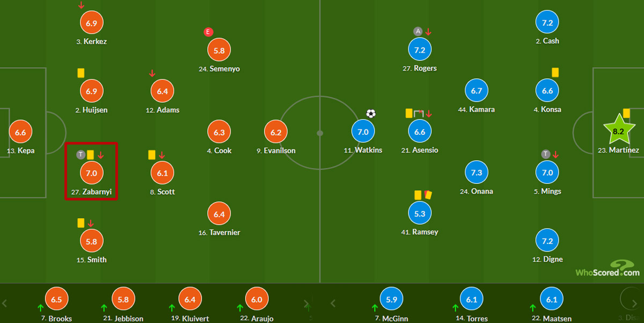Click the grey T badge above Mings

click(546, 155)
